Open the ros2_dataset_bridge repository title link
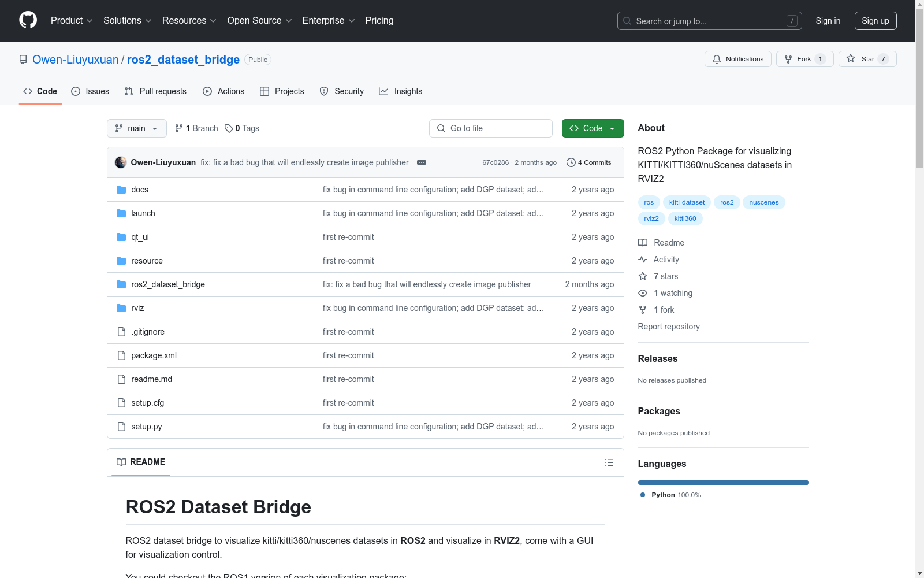The width and height of the screenshot is (924, 578). (183, 60)
